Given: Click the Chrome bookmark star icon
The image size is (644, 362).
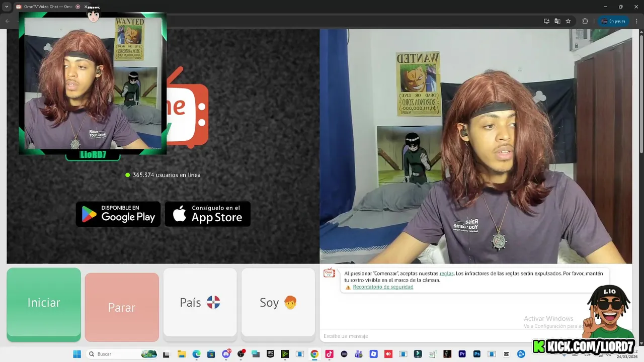Looking at the screenshot, I should tap(568, 21).
